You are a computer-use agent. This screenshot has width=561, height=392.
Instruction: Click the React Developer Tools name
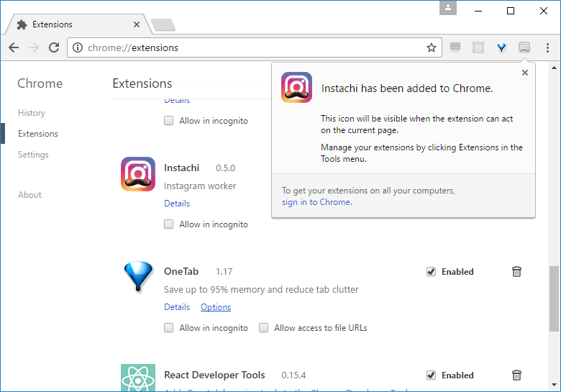pyautogui.click(x=214, y=375)
